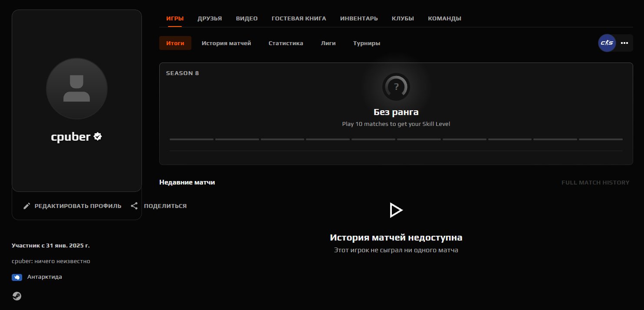644x310 pixels.
Task: Click 'Участник с 31 янв. 2025 г.' text
Action: [x=51, y=245]
